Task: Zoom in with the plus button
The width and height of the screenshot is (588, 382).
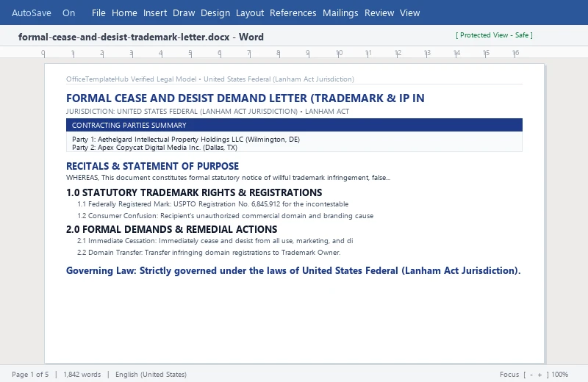Action: [x=539, y=374]
